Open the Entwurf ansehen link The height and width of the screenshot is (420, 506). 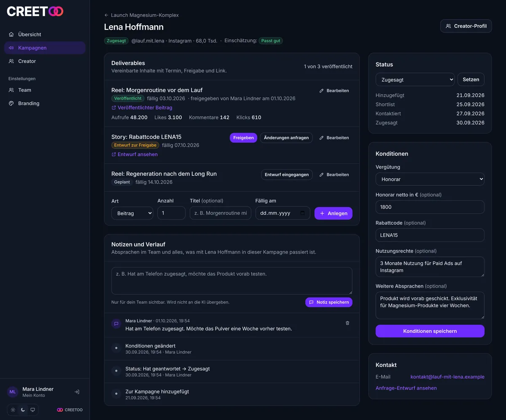135,154
